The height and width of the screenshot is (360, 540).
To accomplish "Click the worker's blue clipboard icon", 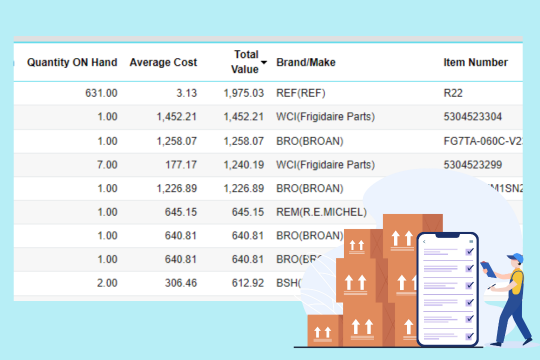I will (x=488, y=269).
